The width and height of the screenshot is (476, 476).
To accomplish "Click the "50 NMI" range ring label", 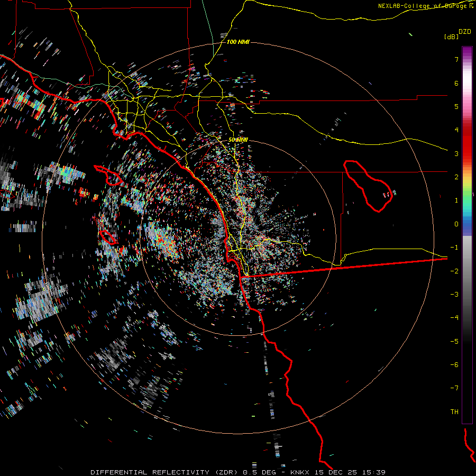I will (x=238, y=140).
